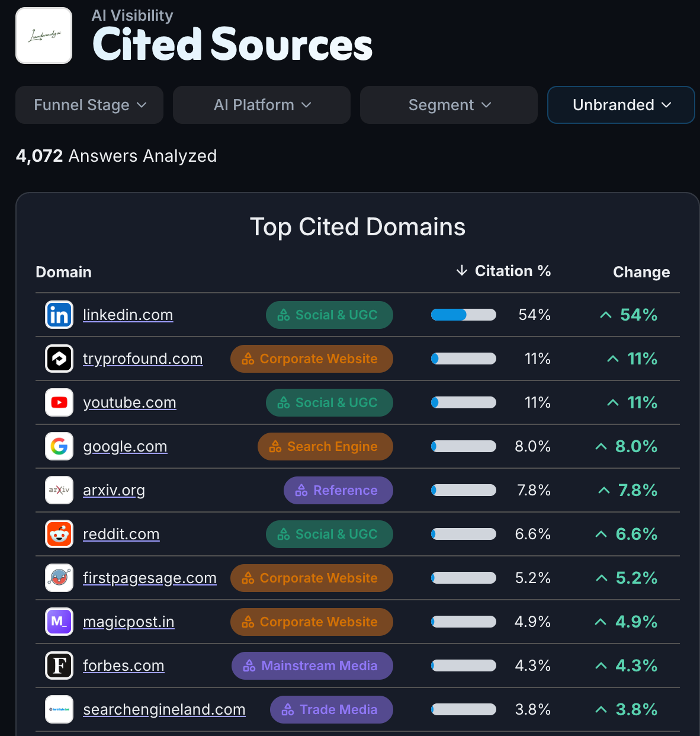Click the tryprofound logo icon
The width and height of the screenshot is (700, 736).
[59, 359]
